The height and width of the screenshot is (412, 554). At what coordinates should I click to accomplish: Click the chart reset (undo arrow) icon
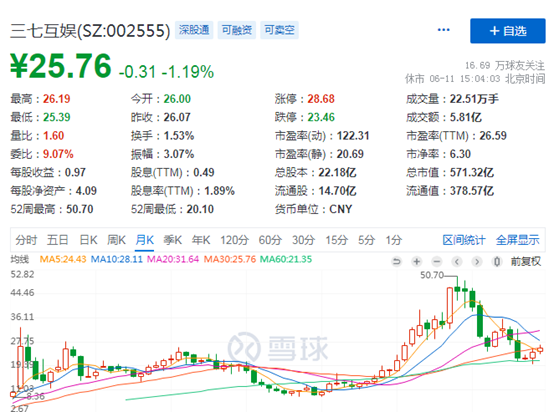click(x=396, y=261)
